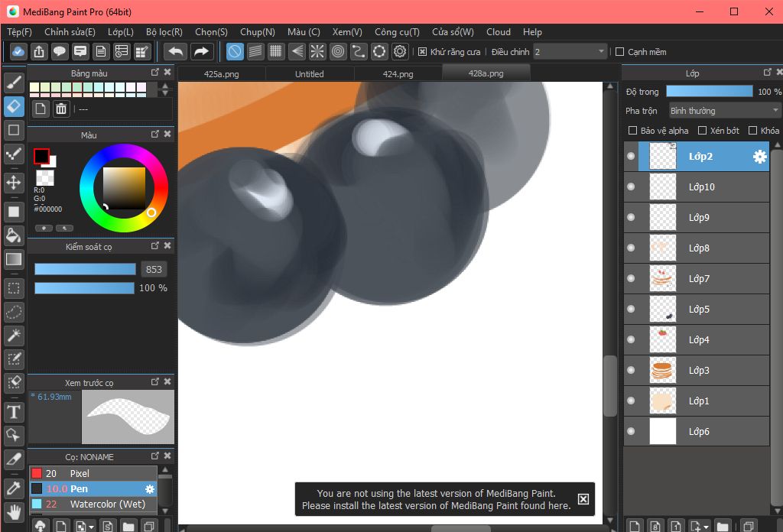Enable vanishing point snap
The height and width of the screenshot is (532, 783).
pos(297,51)
